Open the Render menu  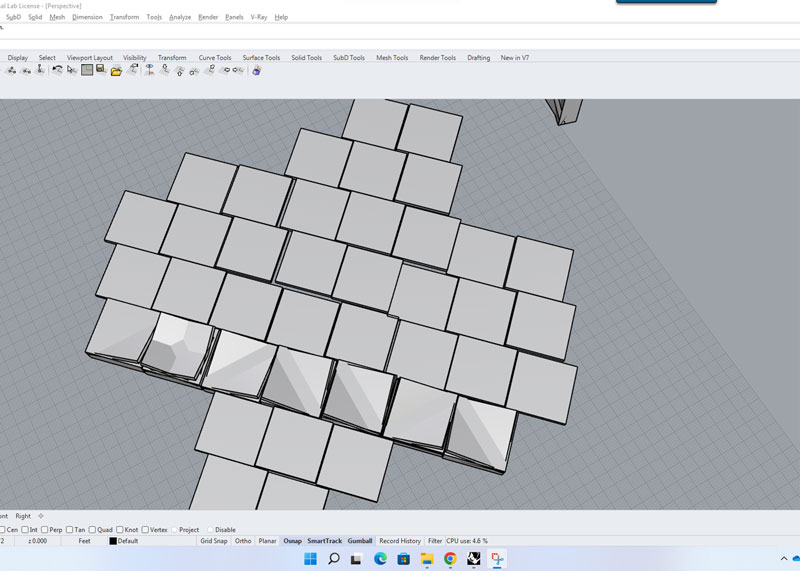click(x=208, y=17)
